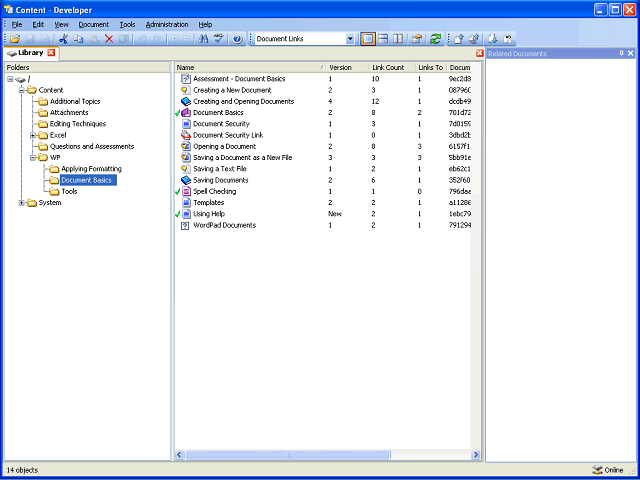Open help via the blue question mark icon
This screenshot has height=480, width=640.
tap(238, 39)
